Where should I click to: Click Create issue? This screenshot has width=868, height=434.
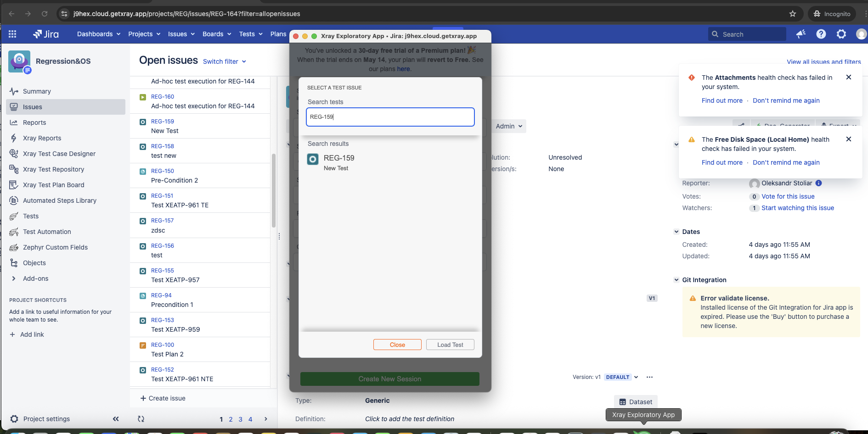(x=163, y=398)
